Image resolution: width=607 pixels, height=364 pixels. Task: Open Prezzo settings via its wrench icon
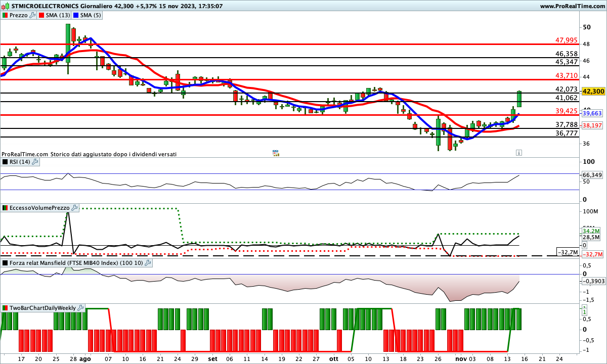33,15
